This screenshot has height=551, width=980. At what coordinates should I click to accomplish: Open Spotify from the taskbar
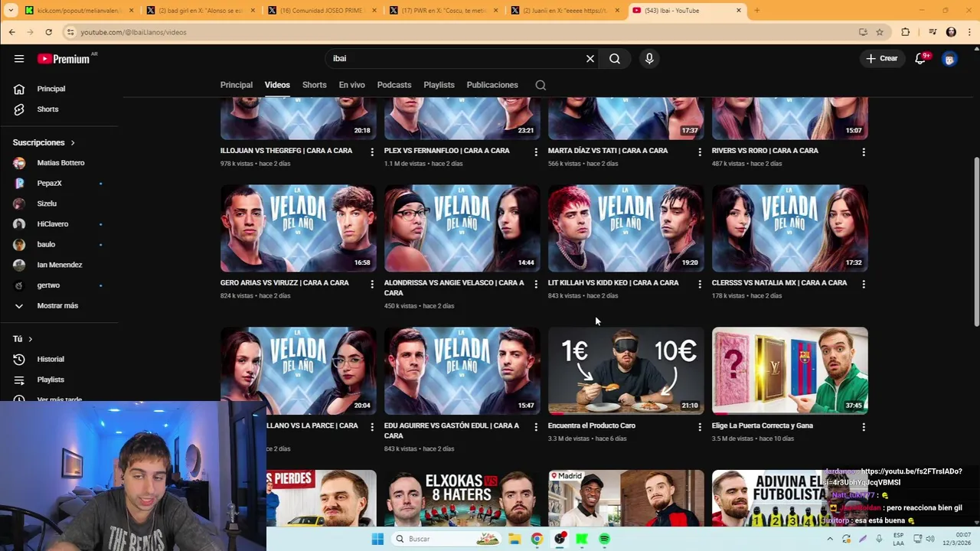[x=604, y=539]
